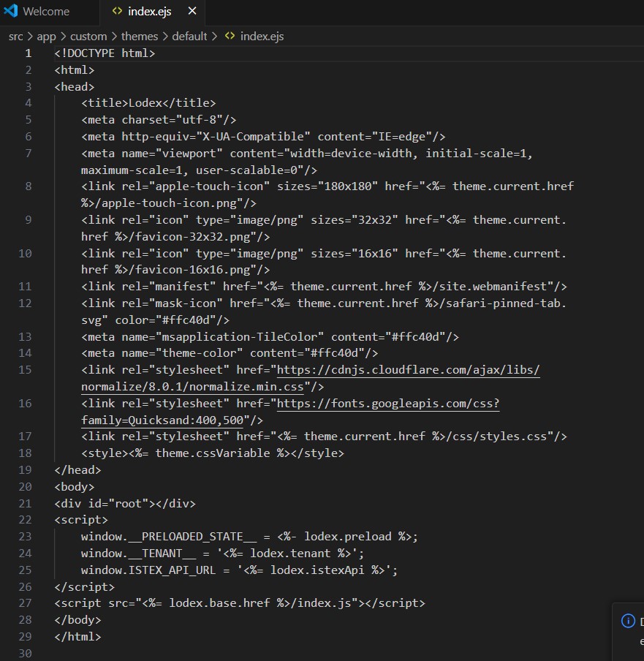The image size is (644, 661).
Task: Click '%>/apple-touch-icon.png' text
Action: pos(162,203)
